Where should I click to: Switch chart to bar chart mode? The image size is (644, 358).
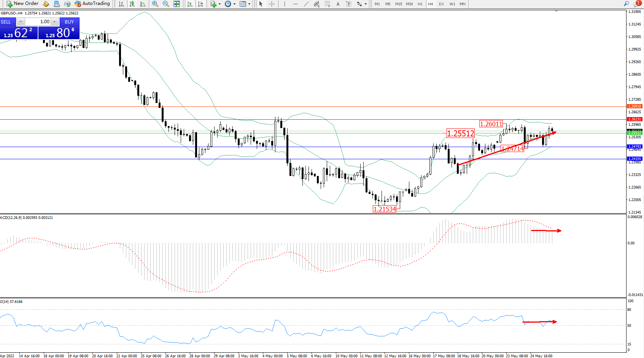[121, 4]
